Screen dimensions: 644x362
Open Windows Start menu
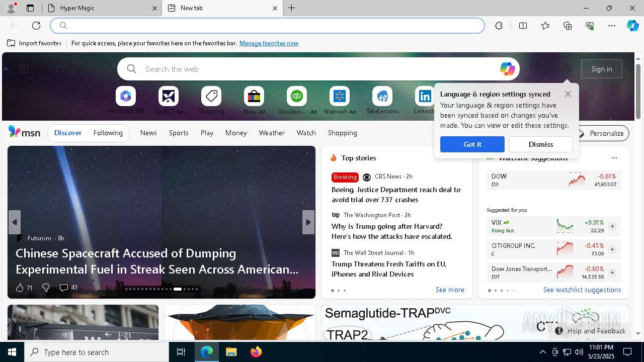[x=12, y=352]
